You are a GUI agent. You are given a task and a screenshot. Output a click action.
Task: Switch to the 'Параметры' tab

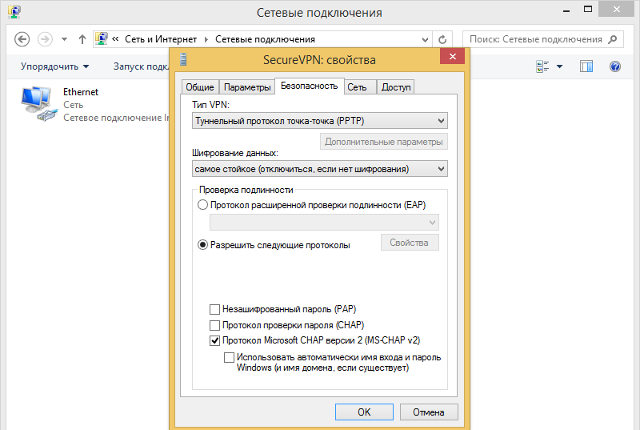point(247,87)
